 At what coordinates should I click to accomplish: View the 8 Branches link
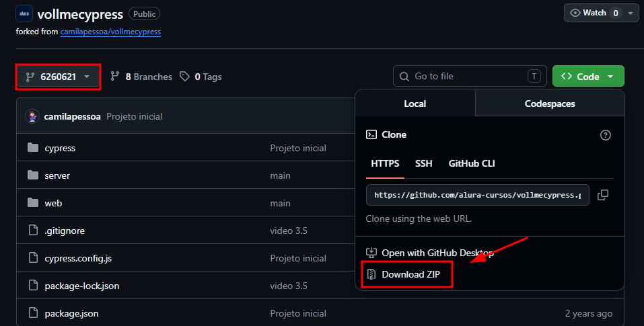click(141, 77)
